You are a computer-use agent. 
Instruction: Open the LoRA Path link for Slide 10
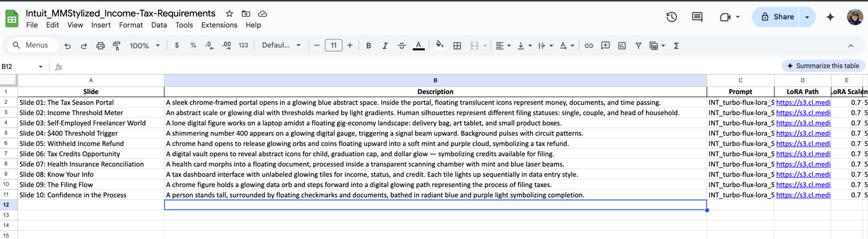tap(803, 195)
